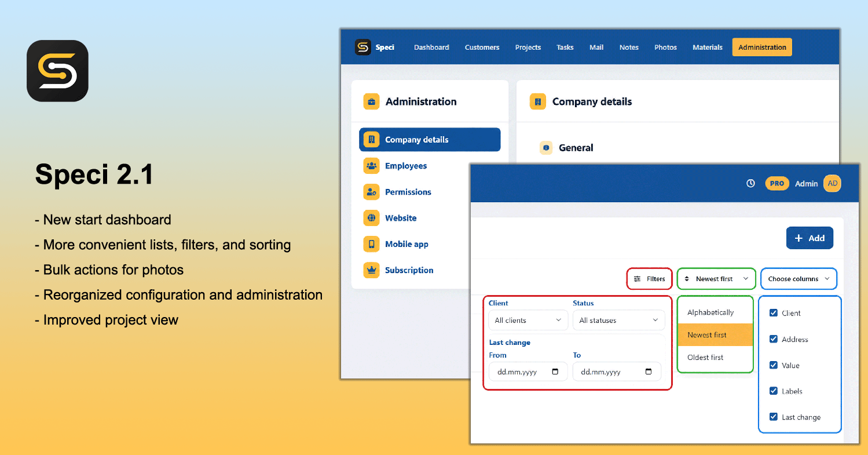868x455 pixels.
Task: Click the Speci logo in navigation bar
Action: [362, 47]
